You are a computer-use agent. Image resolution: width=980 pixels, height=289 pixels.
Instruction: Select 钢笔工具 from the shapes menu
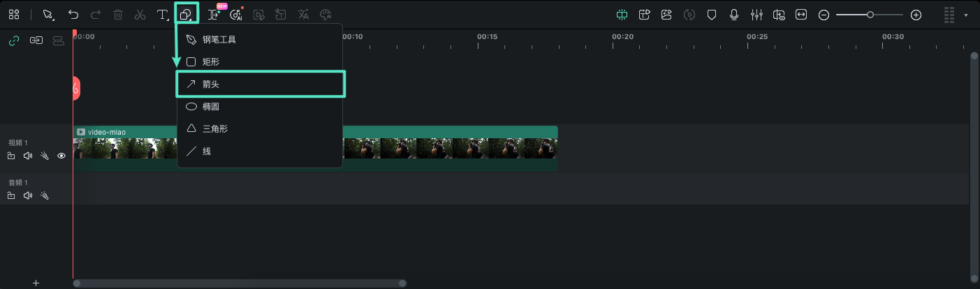click(260, 40)
